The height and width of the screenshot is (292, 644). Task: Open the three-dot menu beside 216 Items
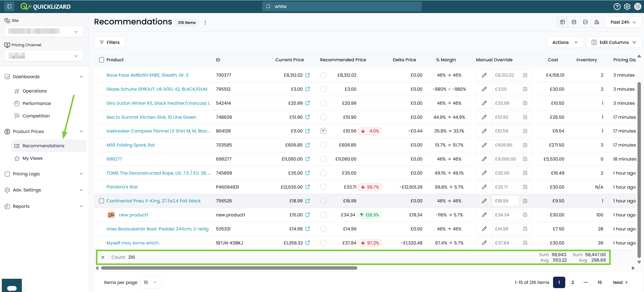pyautogui.click(x=205, y=23)
